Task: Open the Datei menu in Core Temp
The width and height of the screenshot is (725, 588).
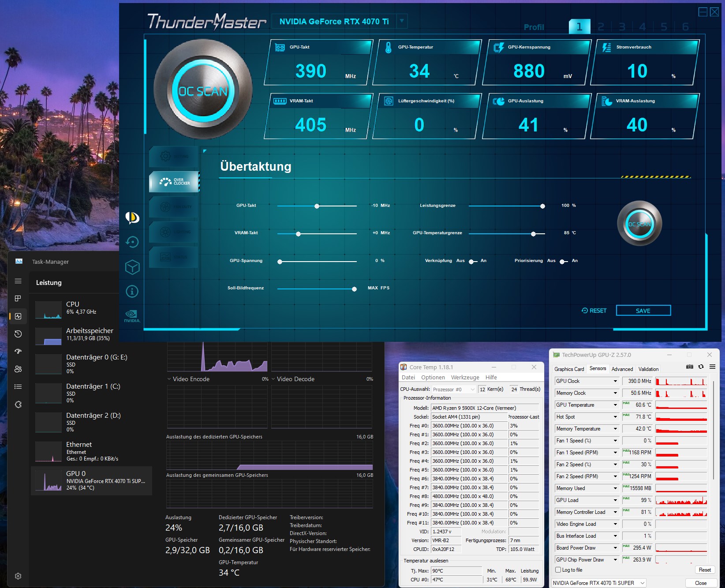Action: tap(408, 378)
